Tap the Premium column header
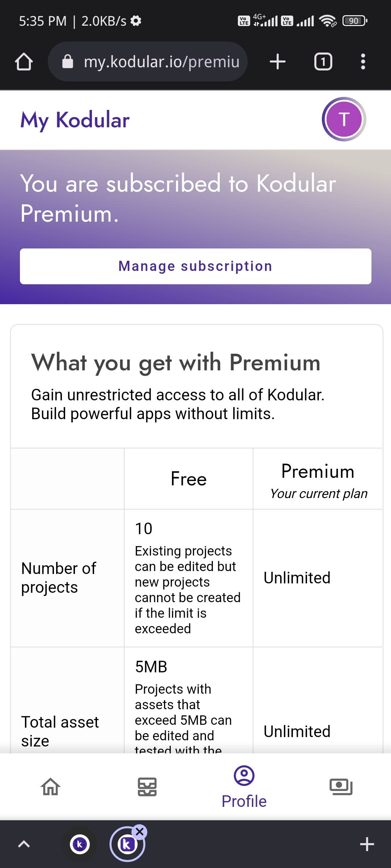391x868 pixels. pyautogui.click(x=318, y=472)
